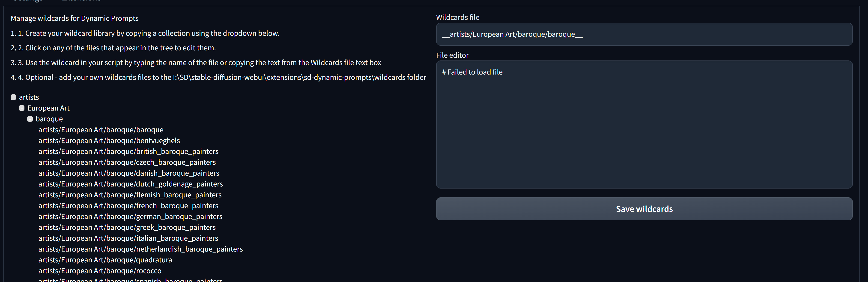The image size is (868, 282).
Task: Select the rococco wildcard file
Action: (x=100, y=270)
